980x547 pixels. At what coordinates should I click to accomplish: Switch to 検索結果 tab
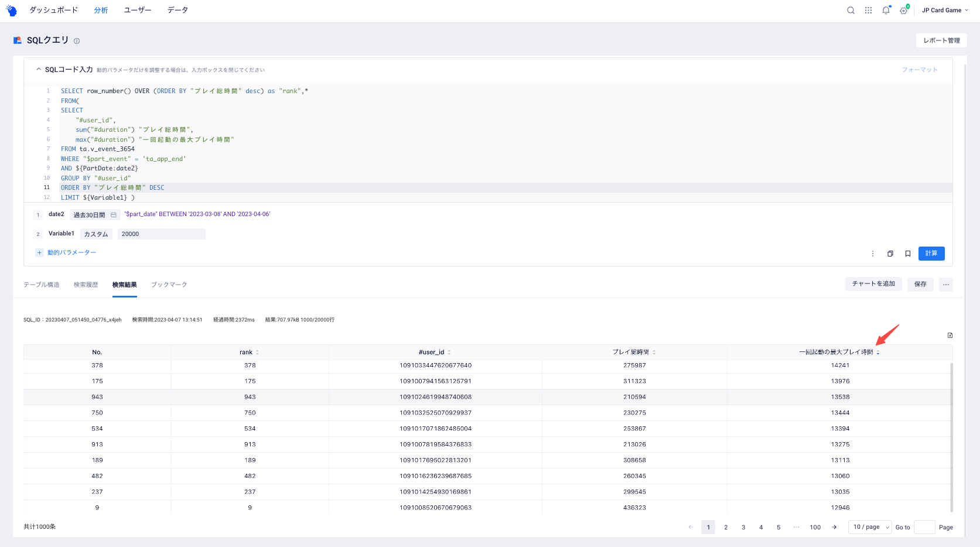pyautogui.click(x=125, y=285)
